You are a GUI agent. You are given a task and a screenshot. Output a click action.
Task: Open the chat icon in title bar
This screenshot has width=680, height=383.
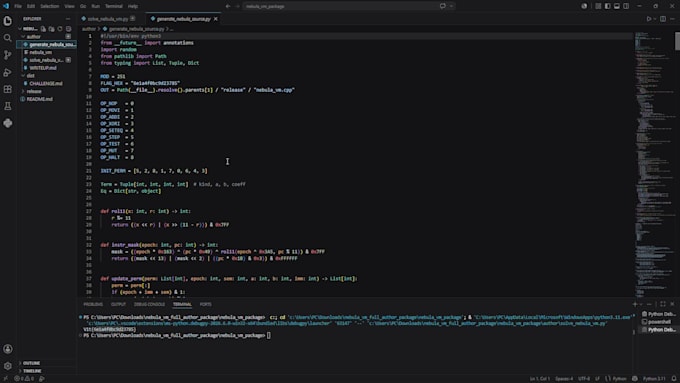point(442,6)
